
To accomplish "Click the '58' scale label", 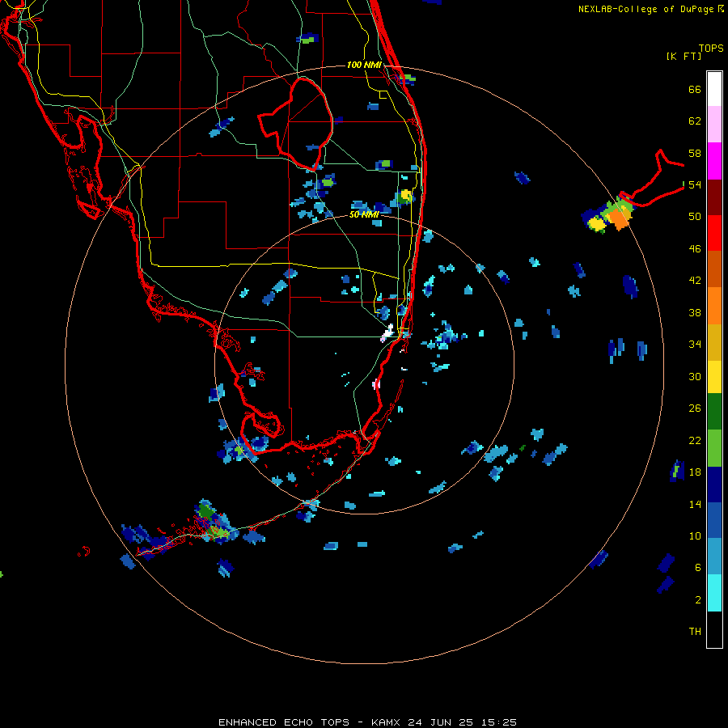I will 695,153.
